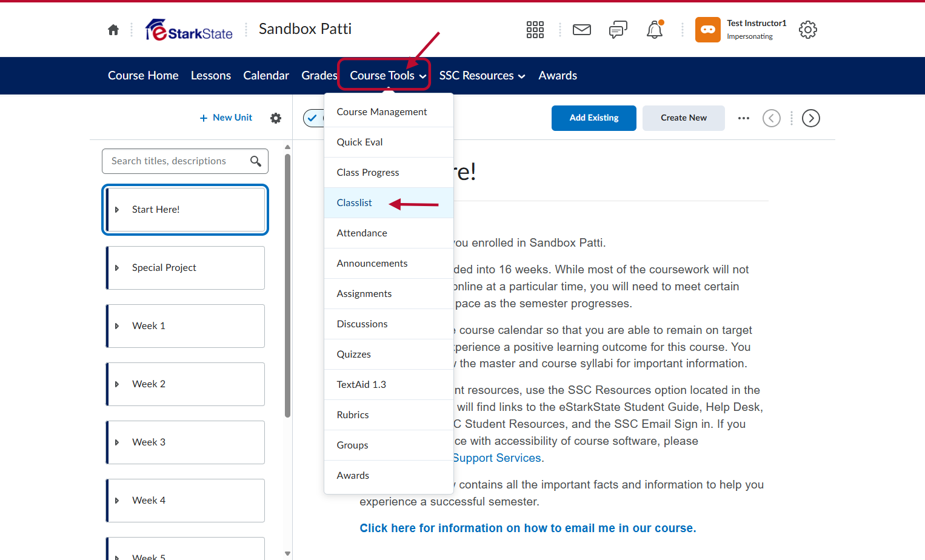Go to the Lessons nav link
Viewport: 925px width, 560px height.
[x=211, y=76]
